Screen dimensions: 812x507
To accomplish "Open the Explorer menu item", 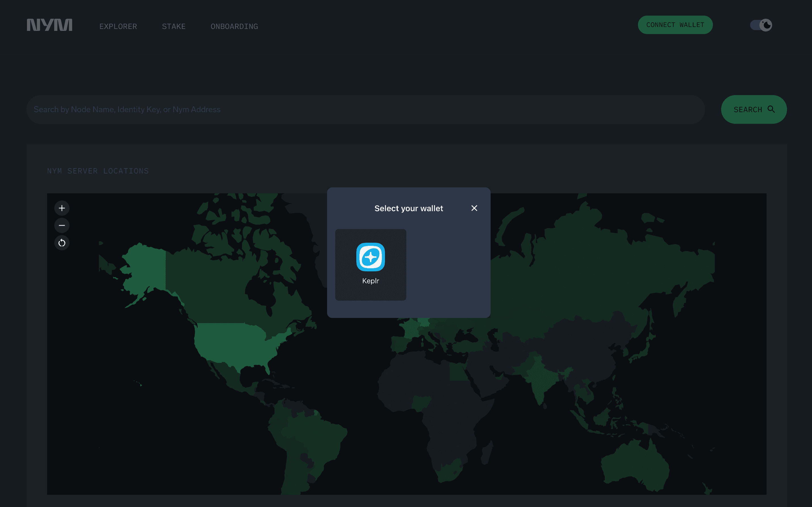I will tap(118, 26).
